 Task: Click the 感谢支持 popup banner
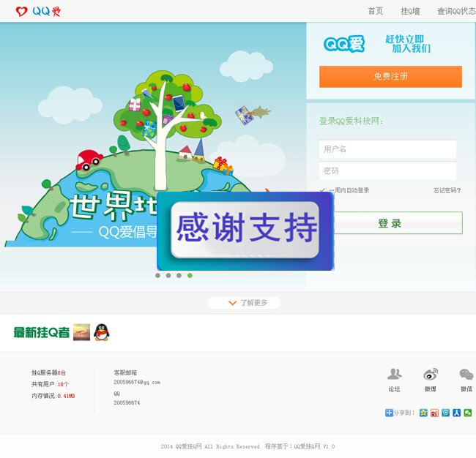point(245,230)
